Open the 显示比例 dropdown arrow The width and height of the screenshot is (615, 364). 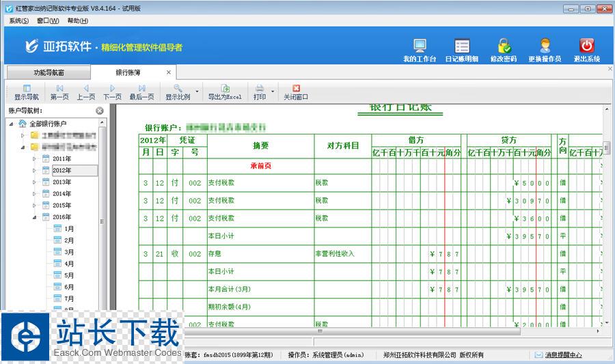coord(197,92)
